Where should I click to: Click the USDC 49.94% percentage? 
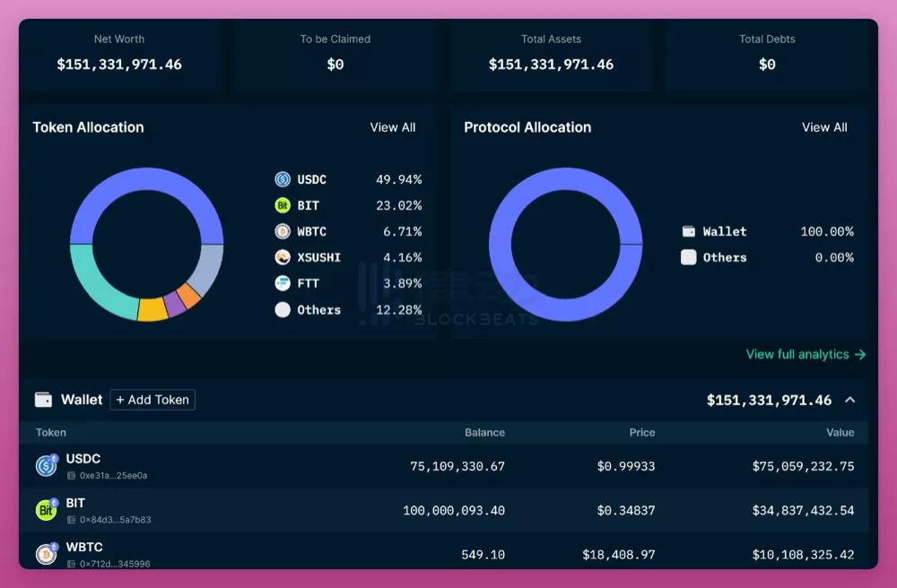pyautogui.click(x=399, y=179)
